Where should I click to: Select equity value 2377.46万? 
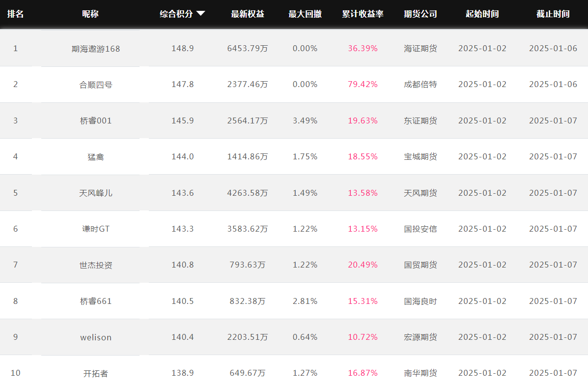[x=248, y=85]
